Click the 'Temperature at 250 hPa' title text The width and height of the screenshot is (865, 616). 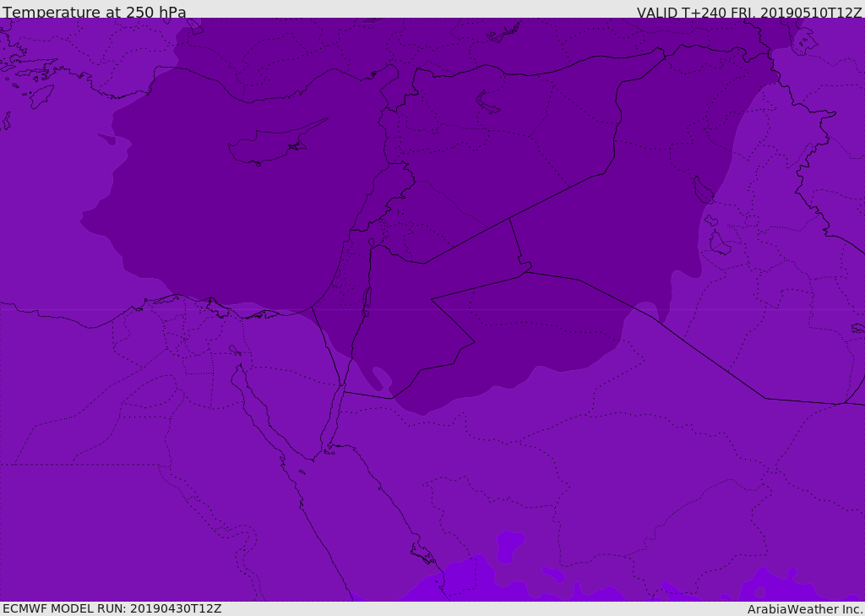(95, 12)
